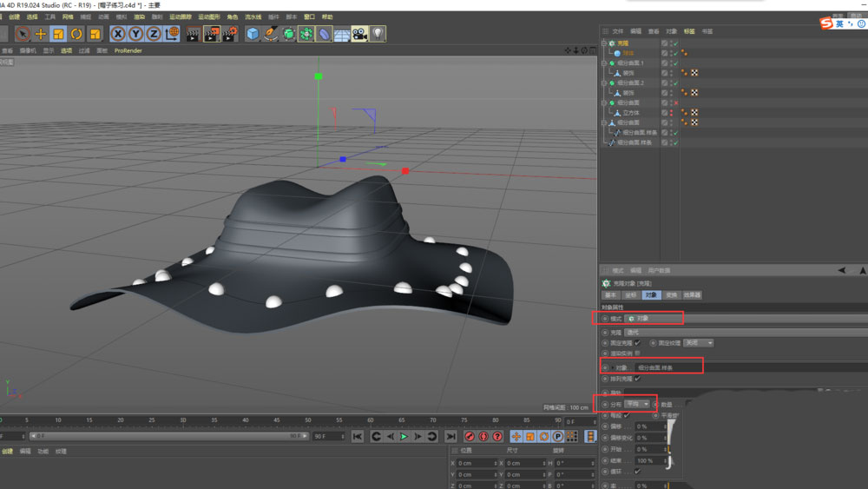The width and height of the screenshot is (868, 489).
Task: Click the record active objects keyframe button
Action: pos(469,436)
